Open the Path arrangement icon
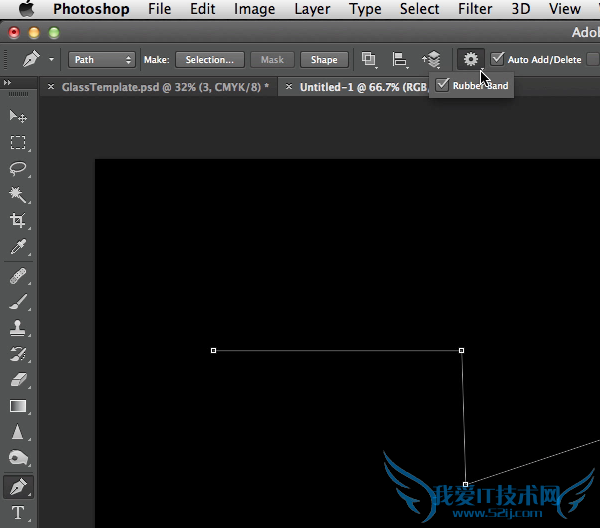The width and height of the screenshot is (600, 528). point(431,59)
